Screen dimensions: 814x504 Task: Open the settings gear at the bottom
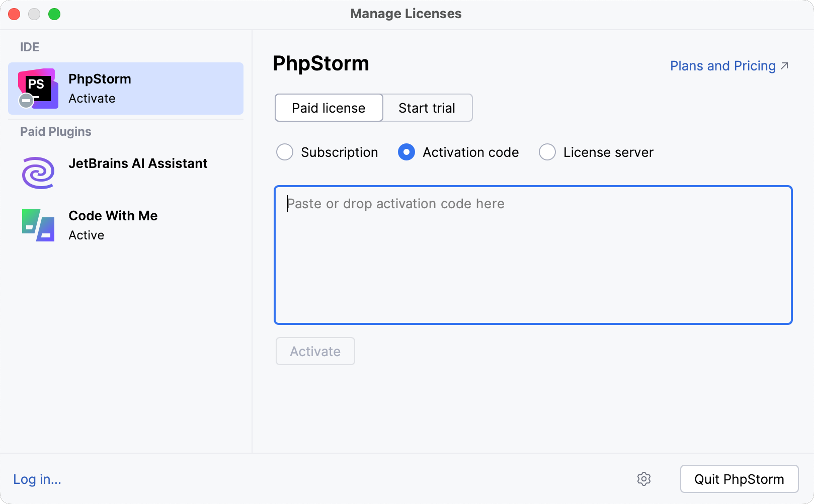tap(644, 479)
